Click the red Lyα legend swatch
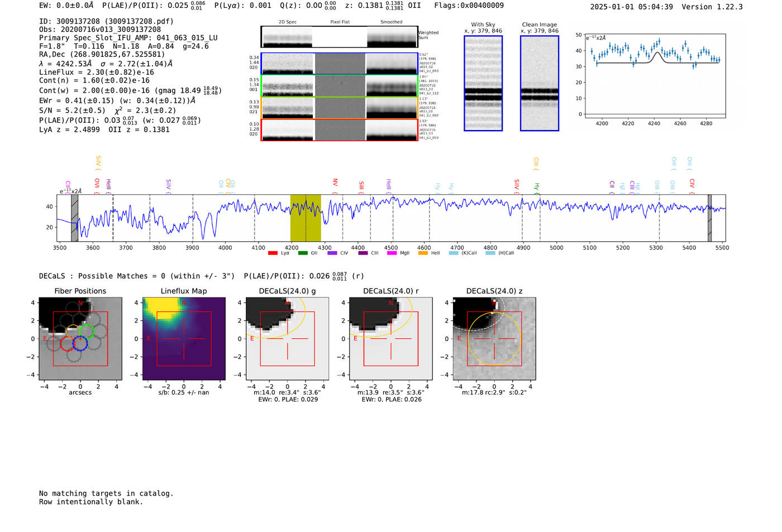The width and height of the screenshot is (782, 532). [273, 253]
